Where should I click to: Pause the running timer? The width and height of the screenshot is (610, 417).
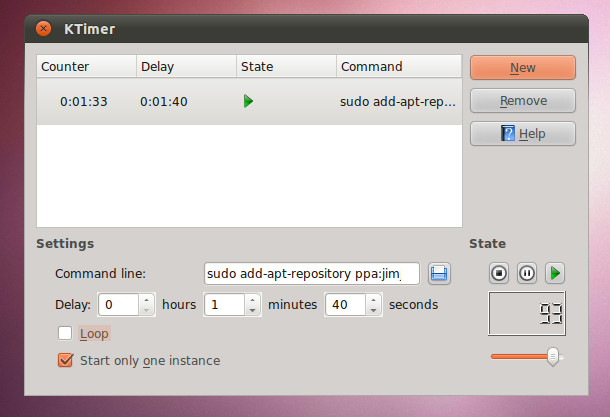click(527, 273)
